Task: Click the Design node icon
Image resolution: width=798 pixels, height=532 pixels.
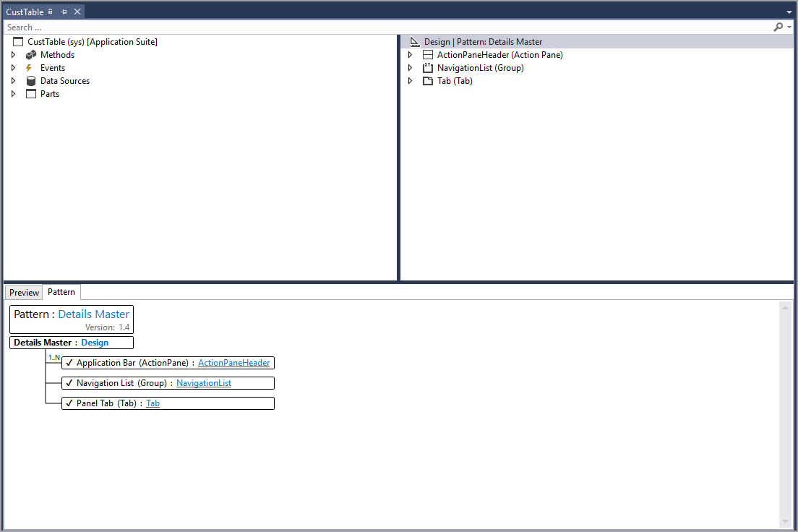Action: 415,41
